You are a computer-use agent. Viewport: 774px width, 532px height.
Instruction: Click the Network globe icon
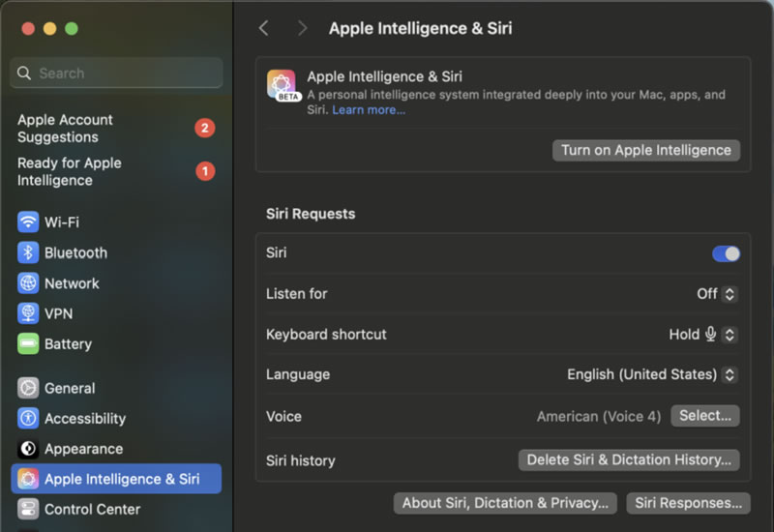tap(28, 283)
